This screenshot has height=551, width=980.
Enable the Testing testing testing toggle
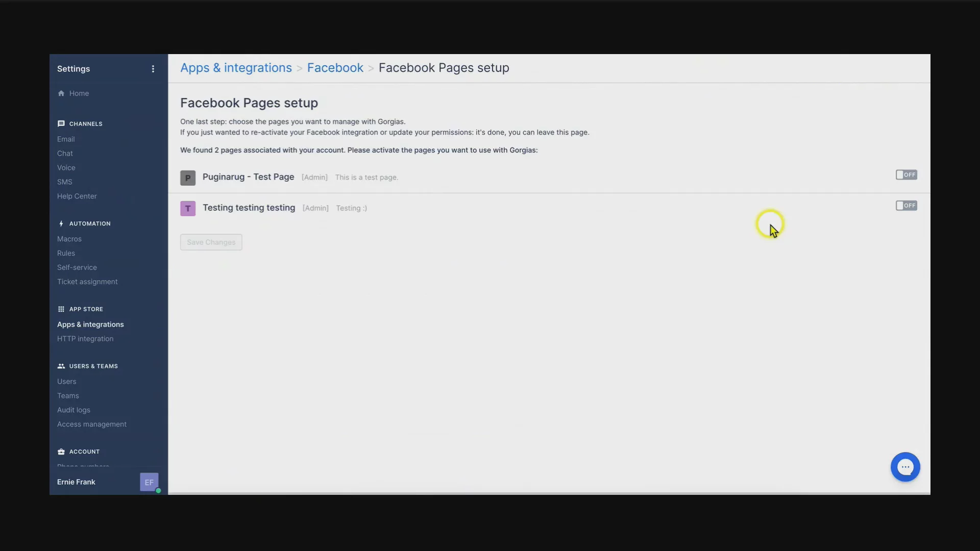coord(906,206)
